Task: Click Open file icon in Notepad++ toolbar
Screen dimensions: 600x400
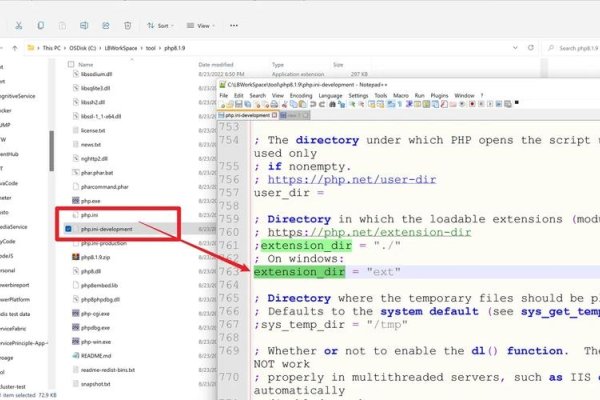Action: (230, 104)
